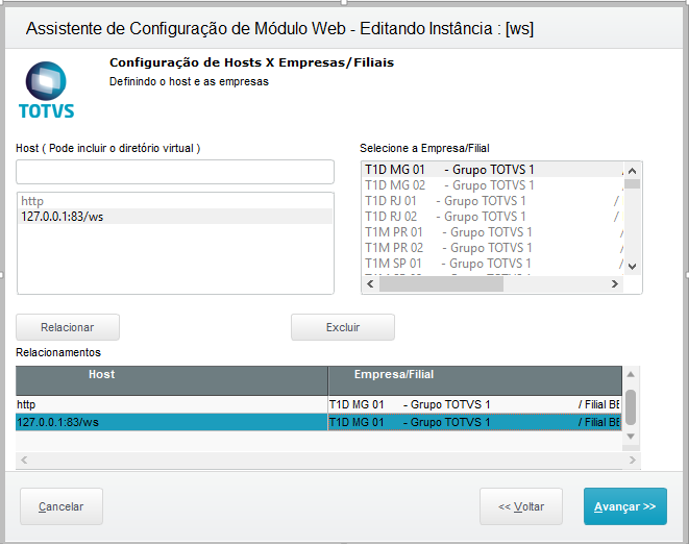Click Relacionamentos grid scroll right arrow
The image size is (689, 544).
click(x=632, y=460)
